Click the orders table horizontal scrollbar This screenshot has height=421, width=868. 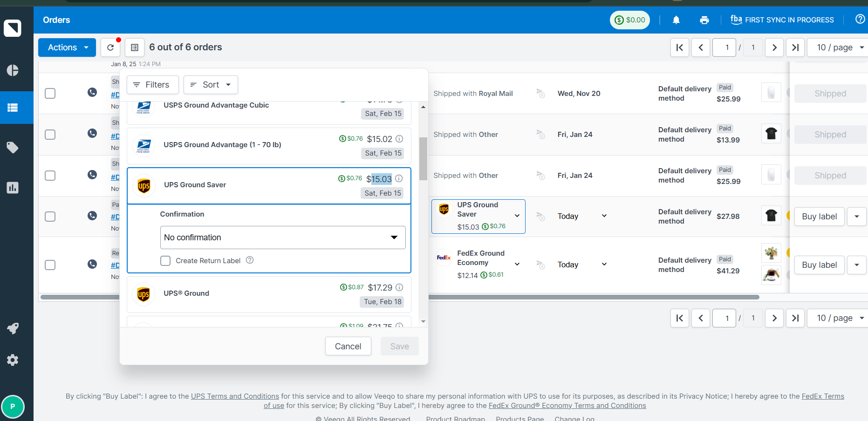point(400,297)
